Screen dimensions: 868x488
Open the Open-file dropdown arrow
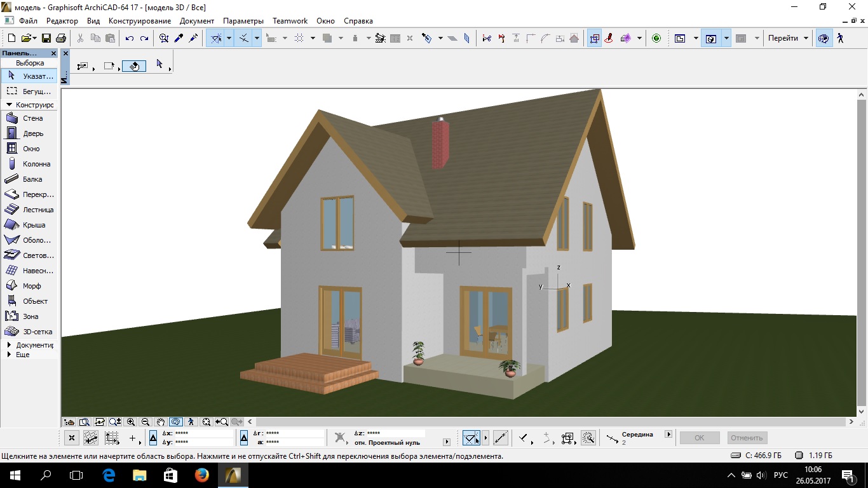click(34, 38)
